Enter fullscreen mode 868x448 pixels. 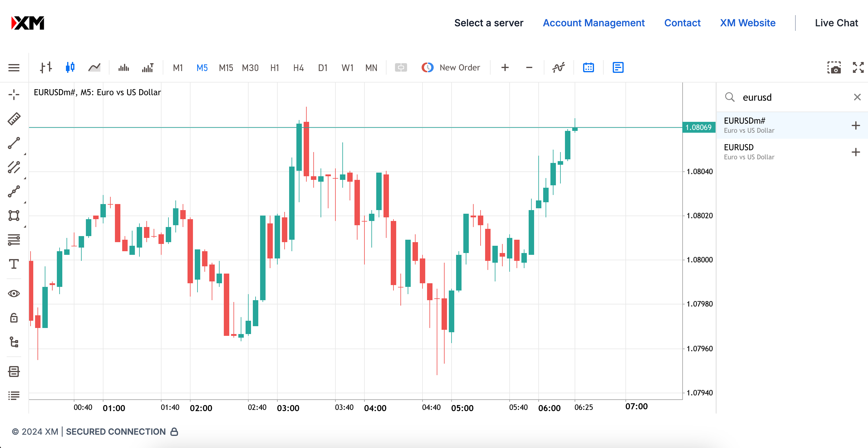pos(858,68)
